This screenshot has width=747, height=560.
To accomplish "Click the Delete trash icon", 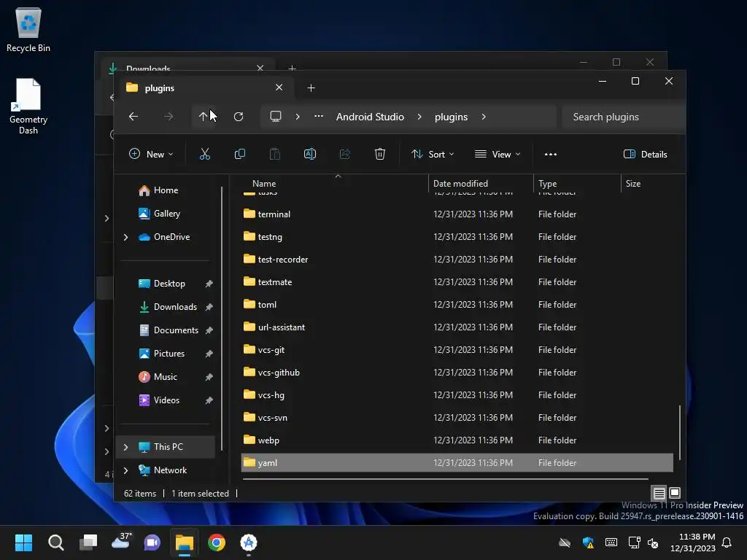I will pos(379,154).
